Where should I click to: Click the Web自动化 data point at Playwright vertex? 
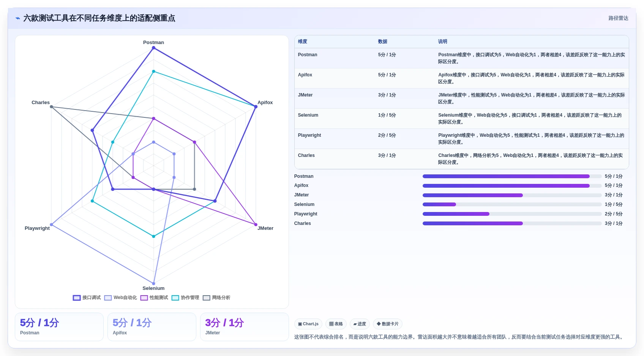point(52,225)
